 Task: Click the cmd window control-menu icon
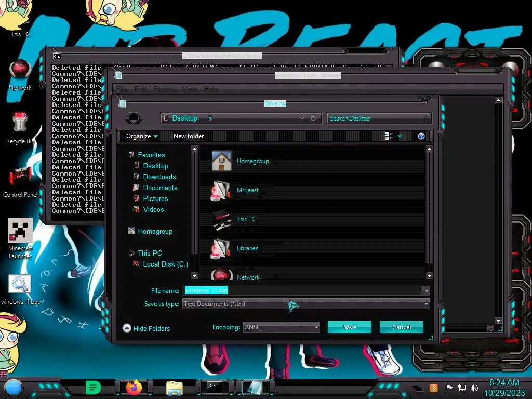click(57, 56)
